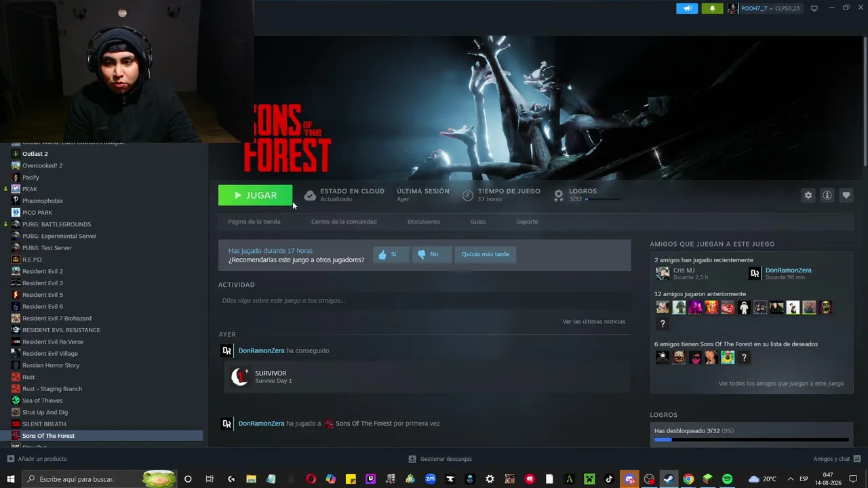Open Spotify from the taskbar
The width and height of the screenshot is (868, 488).
point(728,479)
